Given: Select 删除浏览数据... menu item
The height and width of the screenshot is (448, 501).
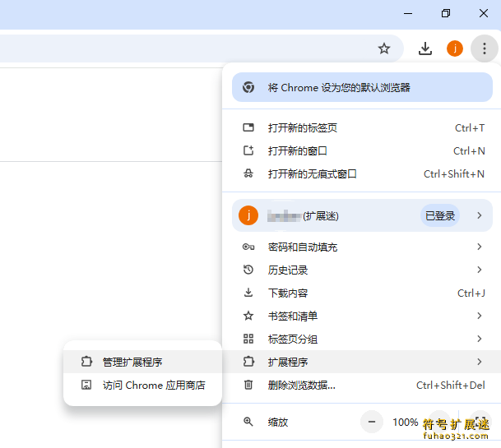Looking at the screenshot, I should click(x=362, y=385).
